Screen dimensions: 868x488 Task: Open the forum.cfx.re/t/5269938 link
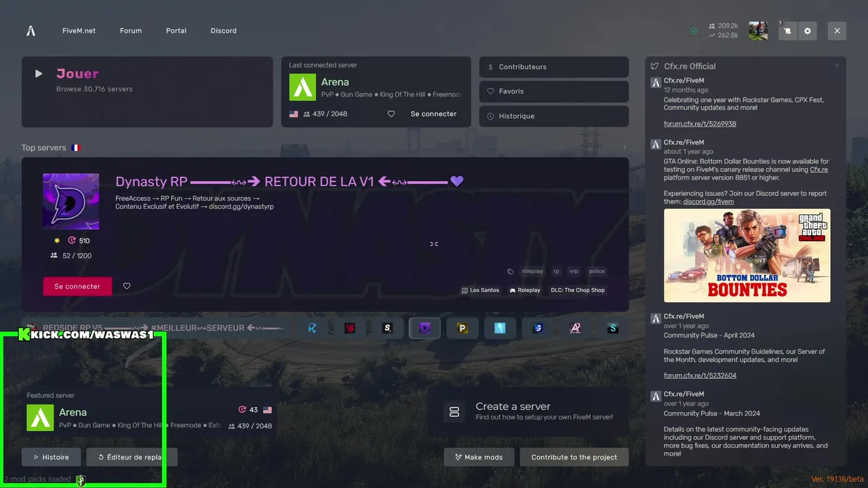coord(700,124)
